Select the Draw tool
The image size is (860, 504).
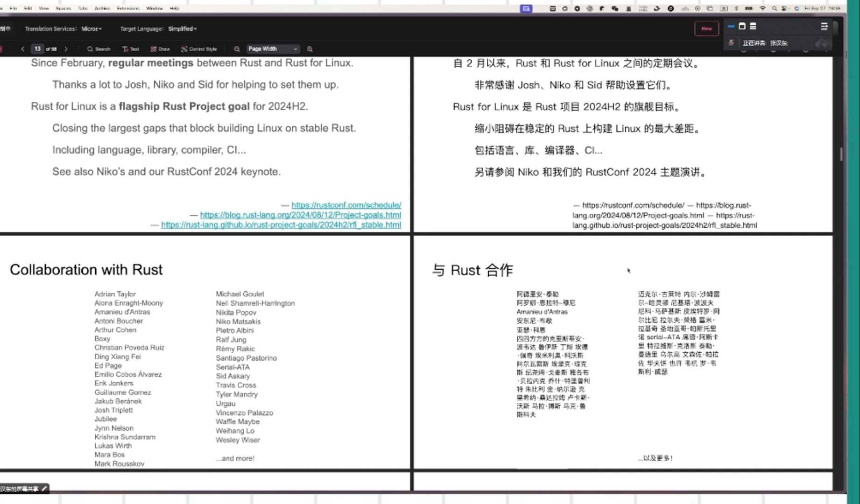[x=160, y=49]
